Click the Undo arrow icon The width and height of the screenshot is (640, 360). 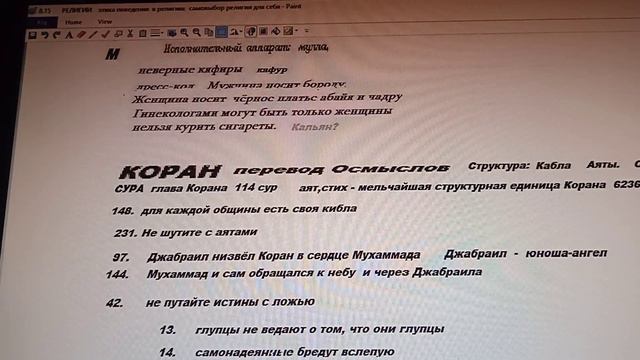tap(44, 35)
